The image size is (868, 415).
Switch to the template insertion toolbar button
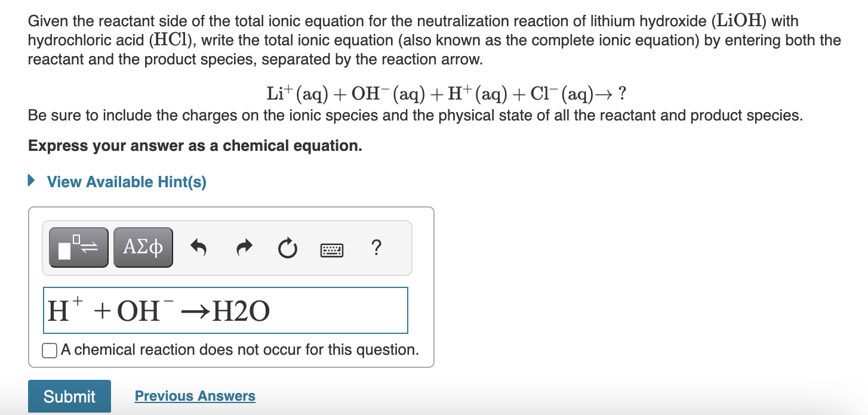pos(78,246)
